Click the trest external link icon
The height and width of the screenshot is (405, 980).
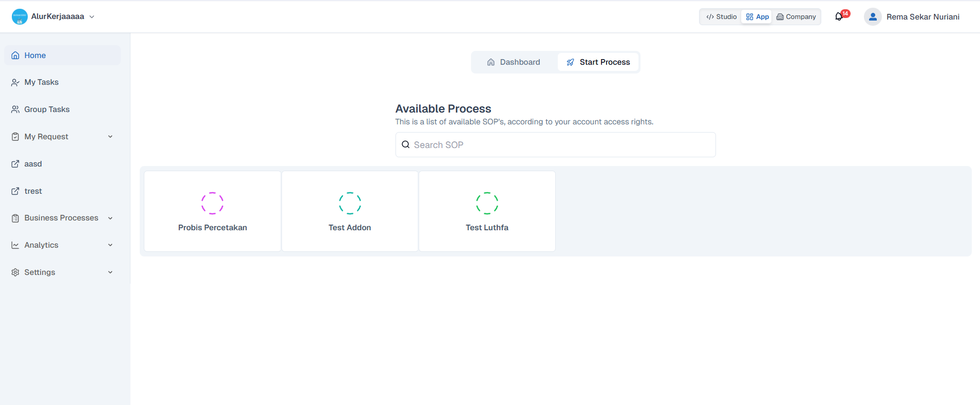[15, 191]
